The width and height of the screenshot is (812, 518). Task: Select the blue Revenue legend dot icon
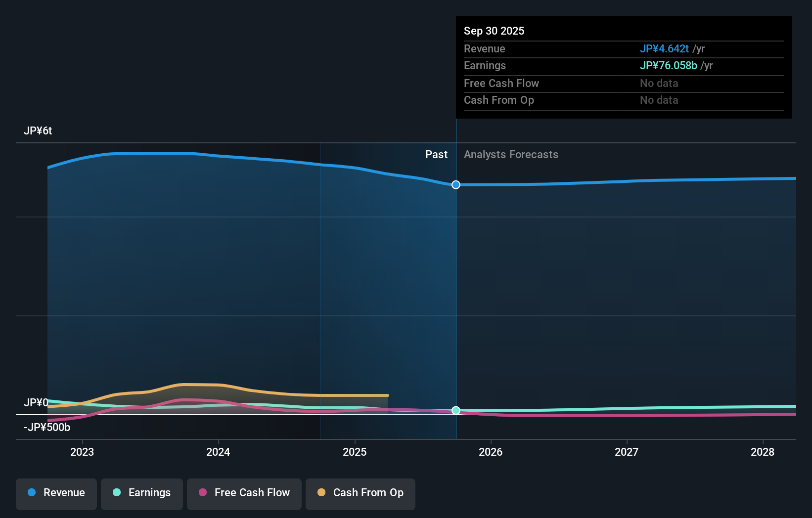[33, 493]
